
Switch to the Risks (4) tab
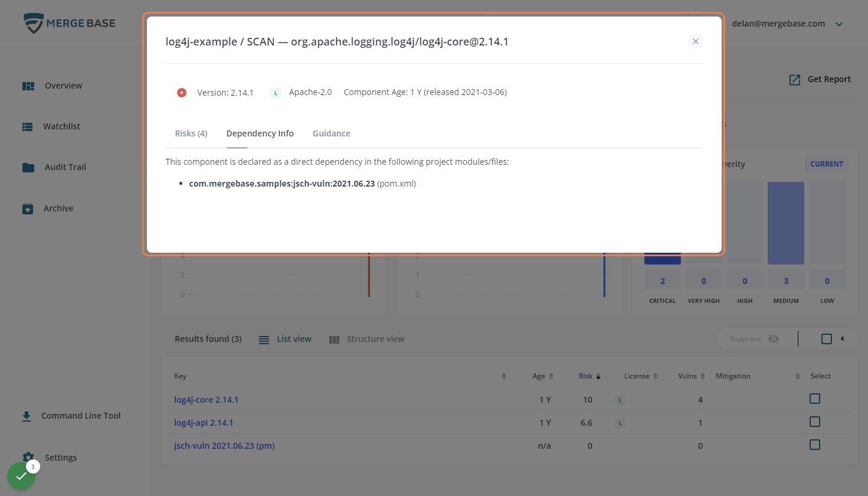click(191, 133)
